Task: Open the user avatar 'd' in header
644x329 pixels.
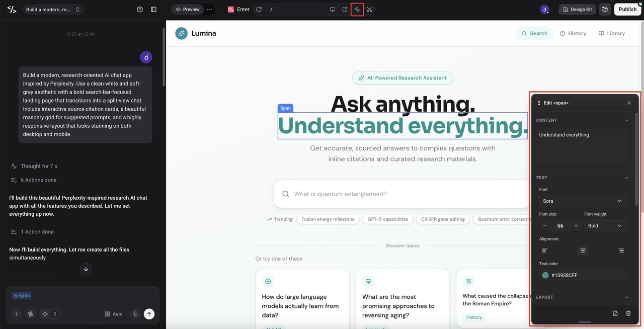Action: point(545,10)
